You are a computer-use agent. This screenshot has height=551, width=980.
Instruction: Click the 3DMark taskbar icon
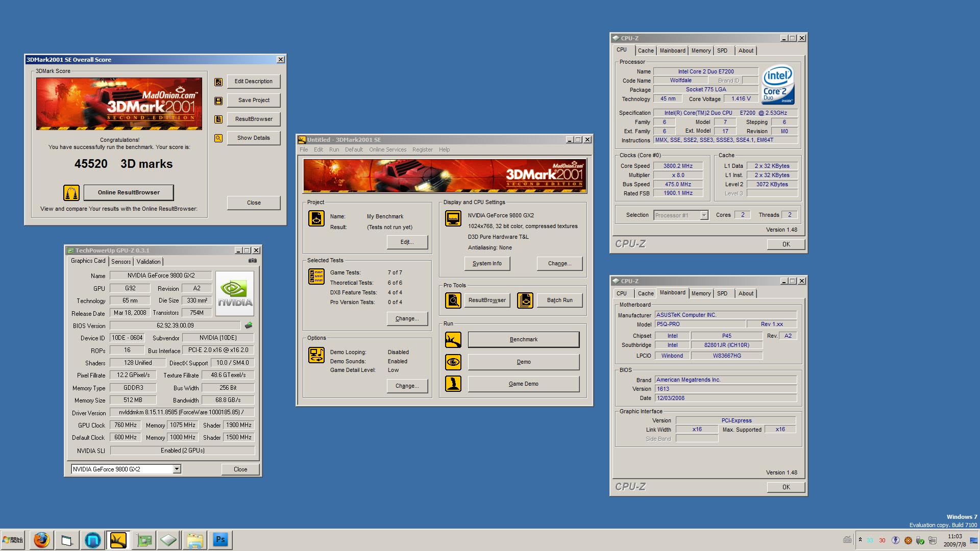(x=118, y=540)
